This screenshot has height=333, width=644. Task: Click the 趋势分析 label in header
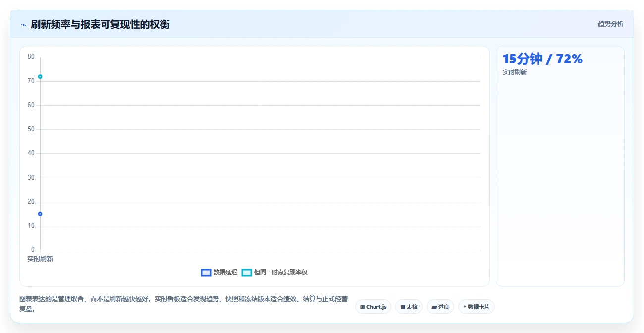610,24
